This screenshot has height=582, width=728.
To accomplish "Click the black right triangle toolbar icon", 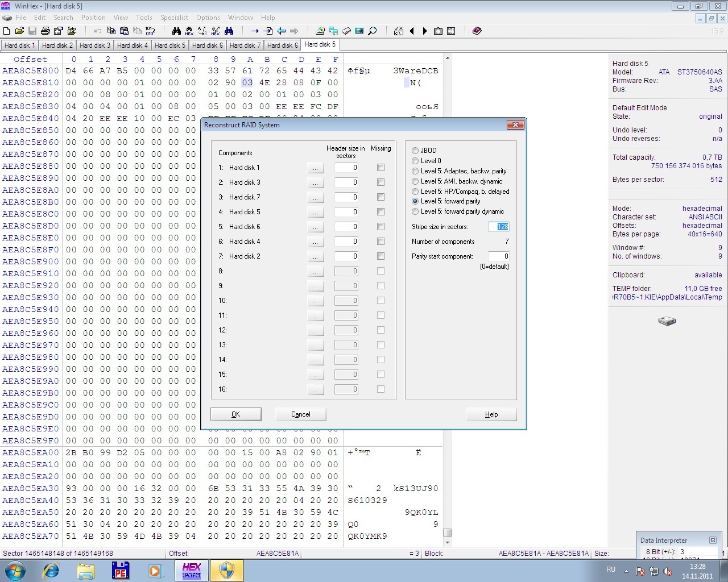I will coord(425,31).
